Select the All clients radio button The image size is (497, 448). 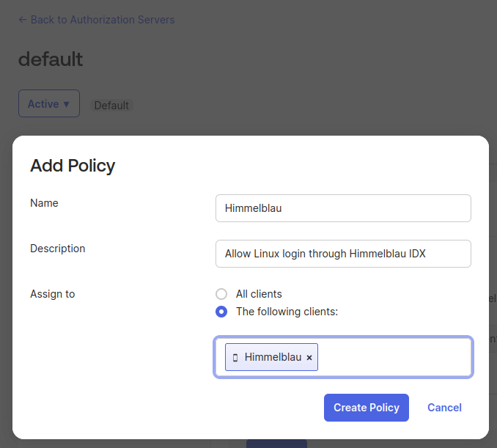point(221,294)
